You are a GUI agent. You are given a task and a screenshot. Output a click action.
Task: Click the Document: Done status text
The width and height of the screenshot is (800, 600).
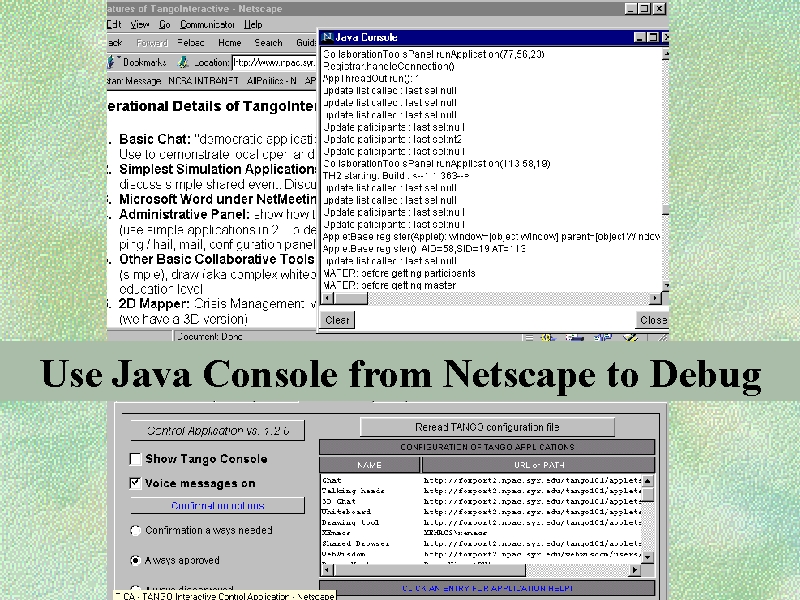point(210,337)
